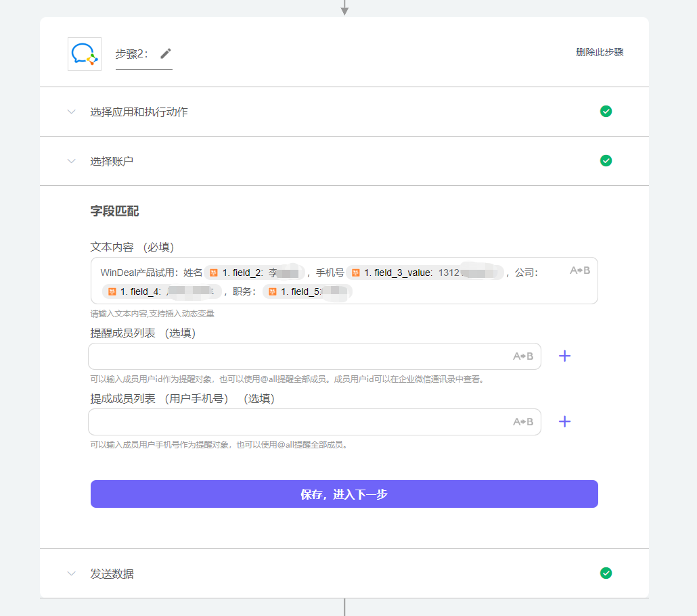697x616 pixels.
Task: Click A→B icon in 文本内容 field
Action: pos(580,270)
